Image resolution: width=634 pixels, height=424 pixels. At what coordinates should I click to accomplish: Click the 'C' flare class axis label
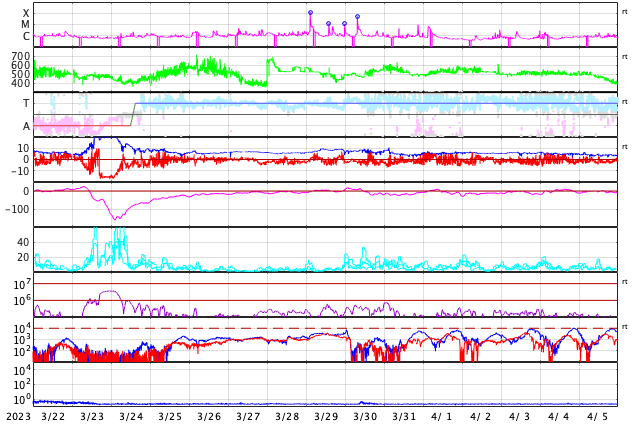click(x=26, y=36)
